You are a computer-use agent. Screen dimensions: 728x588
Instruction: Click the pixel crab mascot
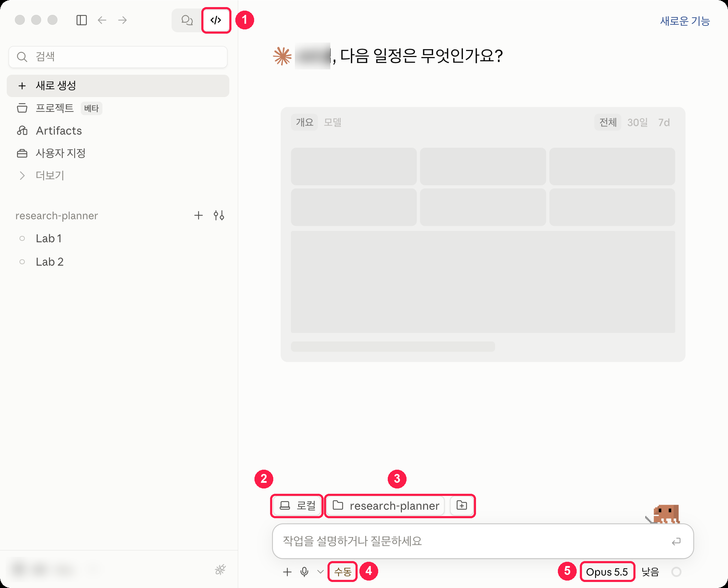tap(663, 514)
